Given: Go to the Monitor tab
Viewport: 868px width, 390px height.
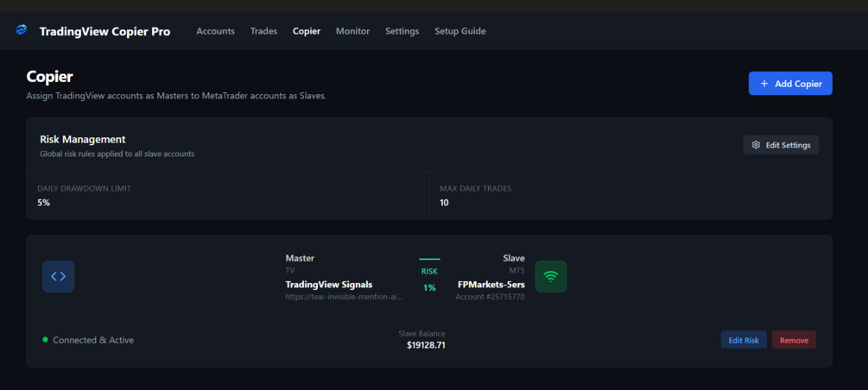Looking at the screenshot, I should coord(352,31).
